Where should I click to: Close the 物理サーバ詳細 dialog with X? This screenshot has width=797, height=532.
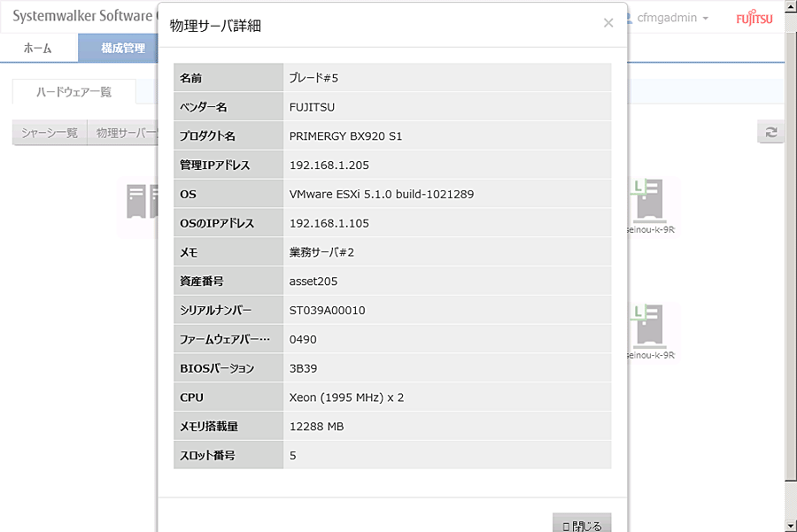coord(607,23)
